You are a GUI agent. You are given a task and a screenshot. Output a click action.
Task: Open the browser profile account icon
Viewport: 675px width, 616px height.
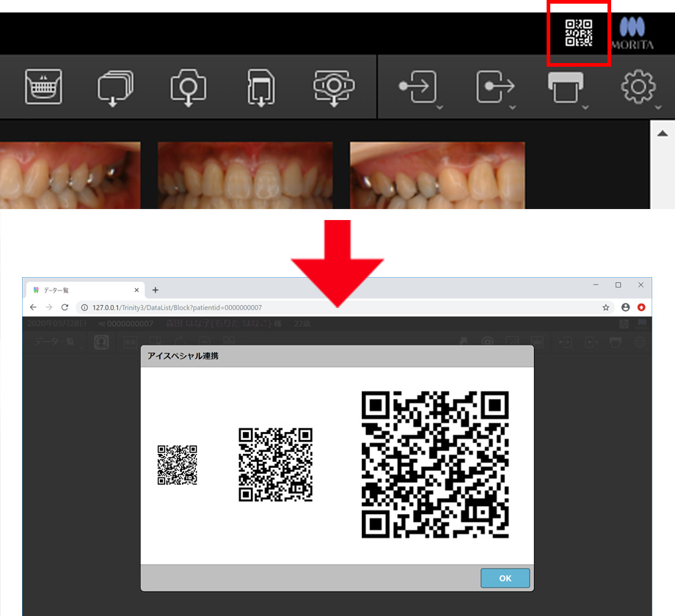tap(626, 307)
